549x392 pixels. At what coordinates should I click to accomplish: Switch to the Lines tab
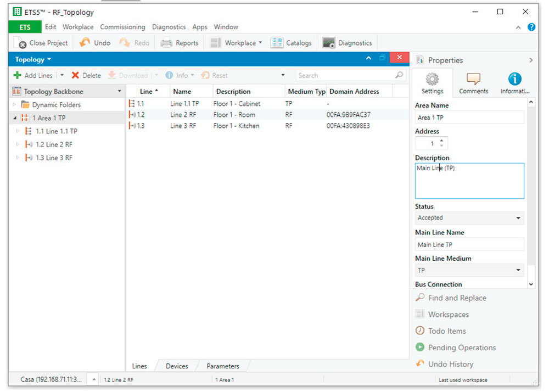click(139, 366)
